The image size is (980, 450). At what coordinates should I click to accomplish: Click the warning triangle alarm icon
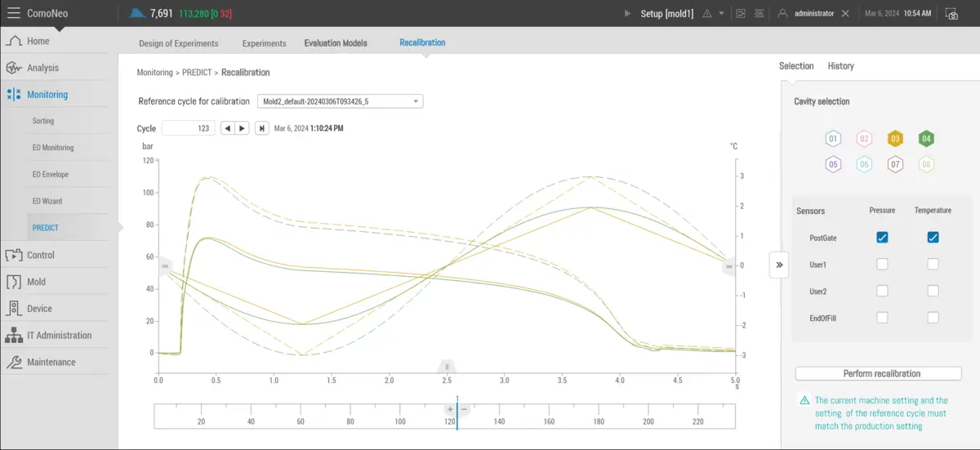[x=707, y=14]
